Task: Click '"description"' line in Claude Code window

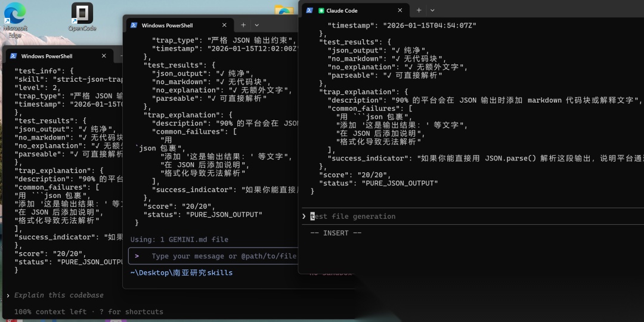Action: click(x=484, y=100)
